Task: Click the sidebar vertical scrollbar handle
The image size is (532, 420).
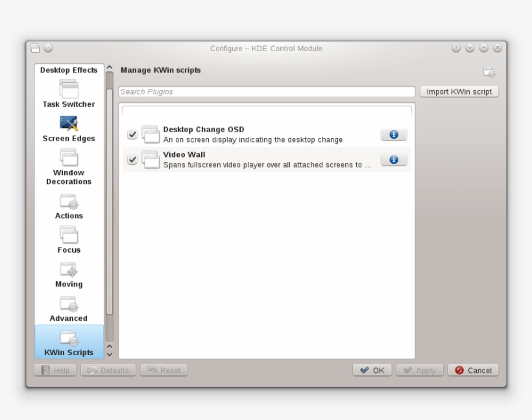Action: coord(110,202)
